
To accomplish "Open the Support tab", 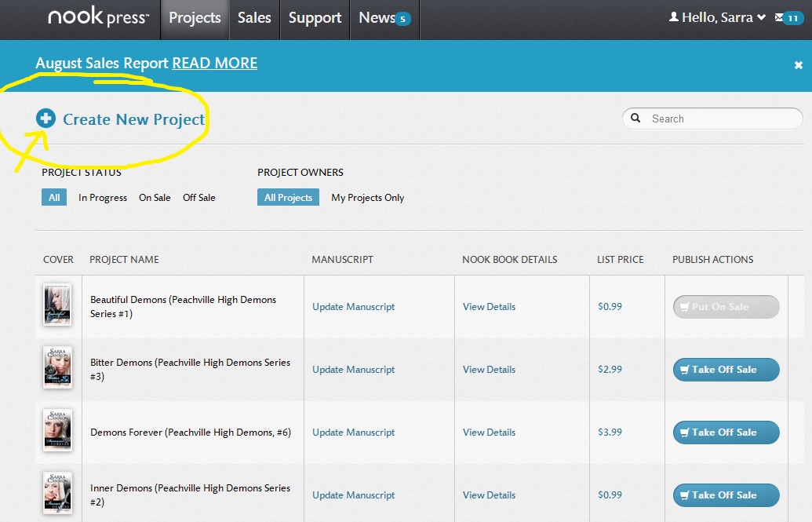I will click(x=315, y=18).
